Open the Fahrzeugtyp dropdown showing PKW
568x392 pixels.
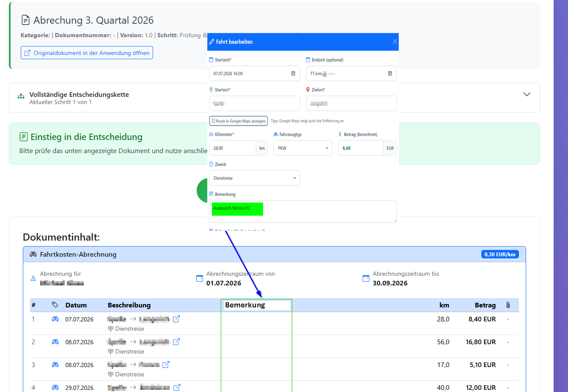click(303, 148)
